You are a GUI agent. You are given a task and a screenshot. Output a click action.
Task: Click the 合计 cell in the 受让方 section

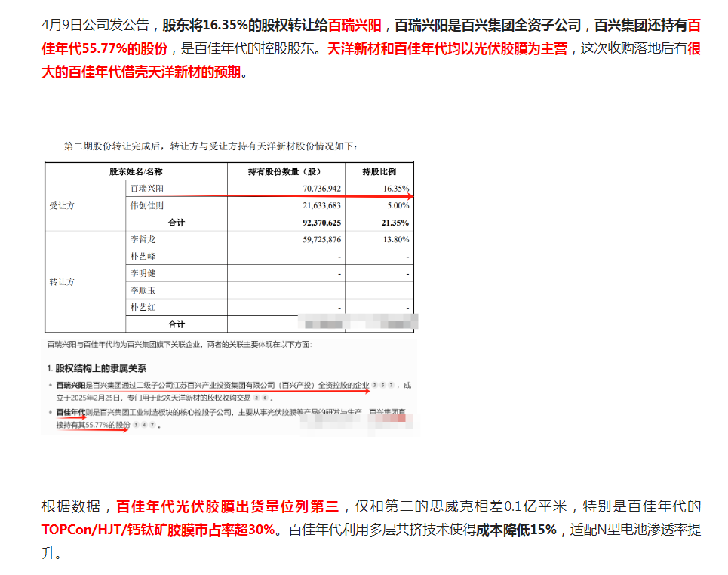(x=177, y=223)
